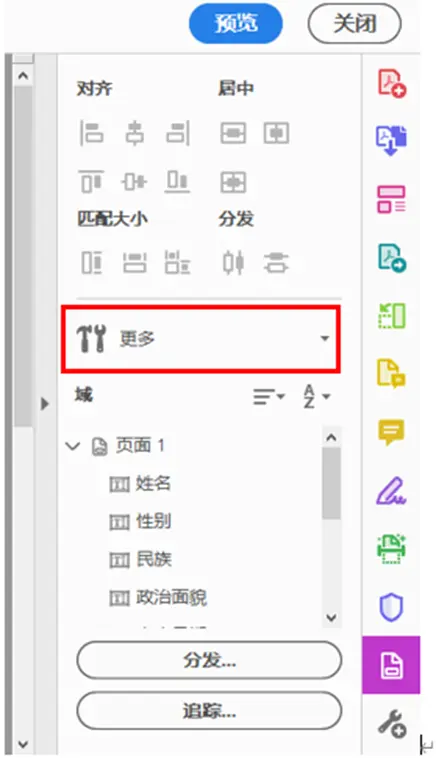Image resolution: width=436 pixels, height=758 pixels.
Task: Open the green Scan & OCR tool
Action: [x=392, y=549]
